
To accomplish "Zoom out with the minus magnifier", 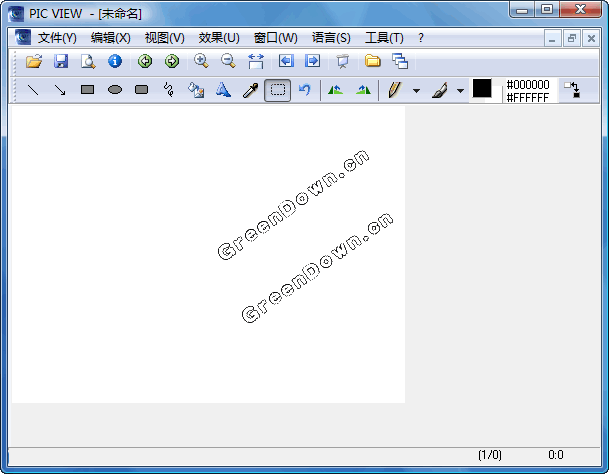I will [228, 61].
